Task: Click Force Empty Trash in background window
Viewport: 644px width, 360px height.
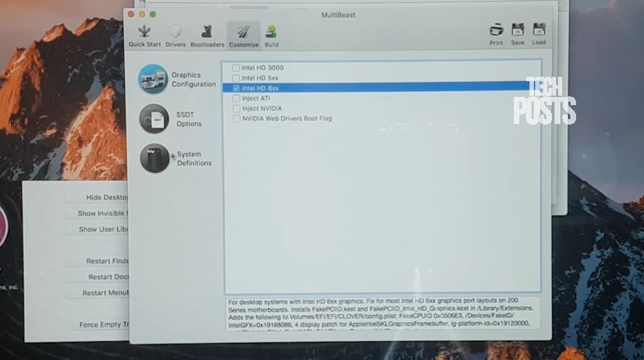Action: point(97,325)
